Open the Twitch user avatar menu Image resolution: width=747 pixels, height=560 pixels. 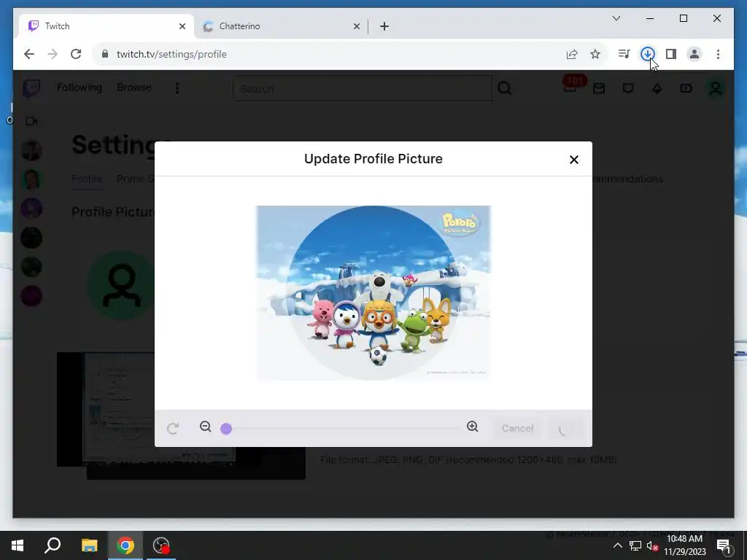tap(715, 88)
